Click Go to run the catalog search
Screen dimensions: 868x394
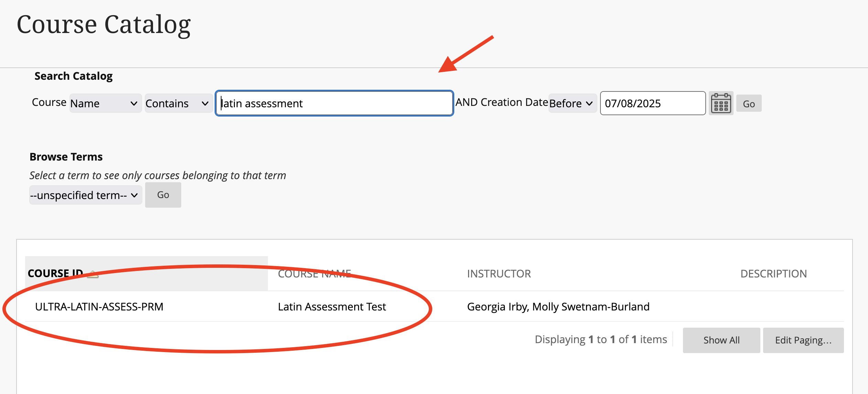(x=749, y=103)
